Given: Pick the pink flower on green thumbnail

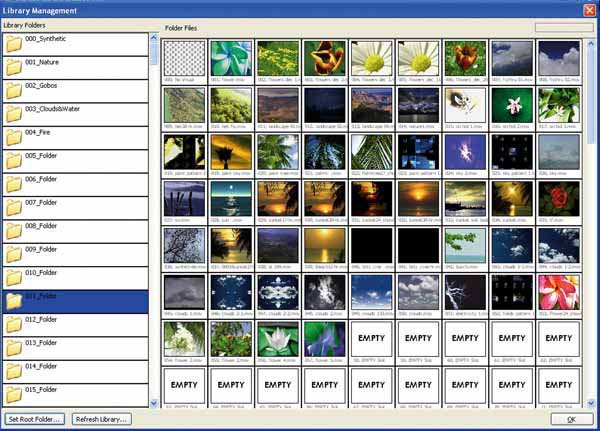Looking at the screenshot, I should tap(512, 105).
